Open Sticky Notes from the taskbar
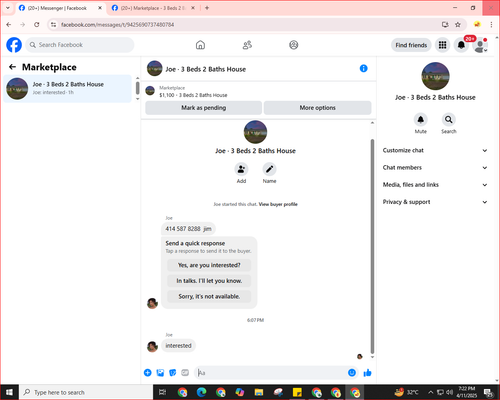Viewport: 500px width, 400px height. pyautogui.click(x=297, y=392)
